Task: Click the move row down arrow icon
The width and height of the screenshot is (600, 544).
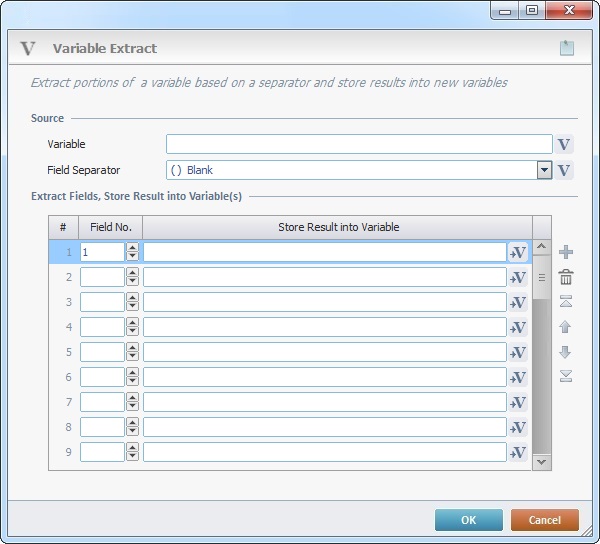Action: (566, 352)
